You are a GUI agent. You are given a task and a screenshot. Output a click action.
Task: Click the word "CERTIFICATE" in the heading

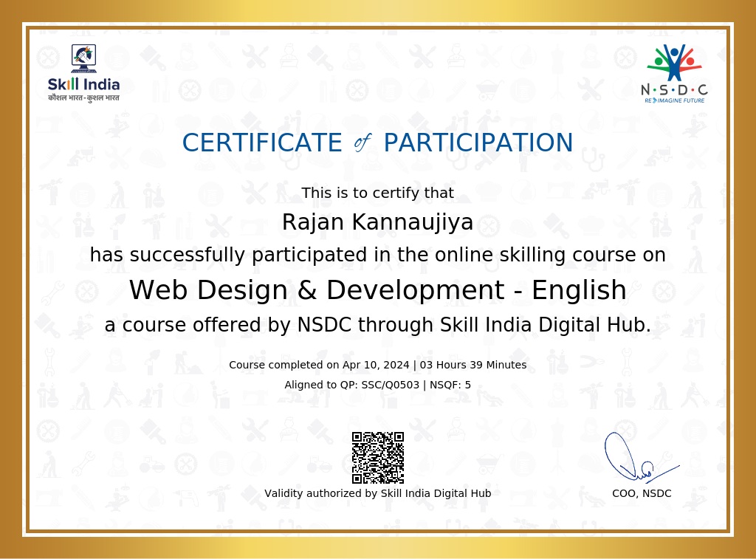click(x=261, y=143)
